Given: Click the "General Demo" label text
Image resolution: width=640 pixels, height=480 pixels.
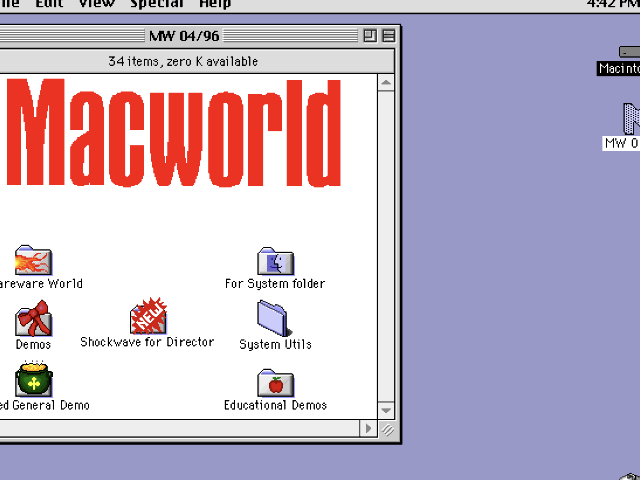Looking at the screenshot, I should tap(51, 405).
